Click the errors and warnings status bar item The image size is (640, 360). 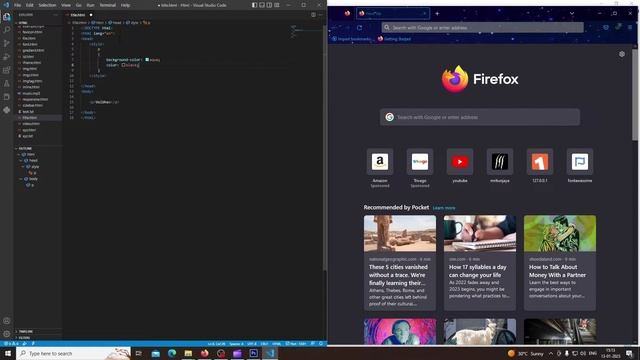11,344
